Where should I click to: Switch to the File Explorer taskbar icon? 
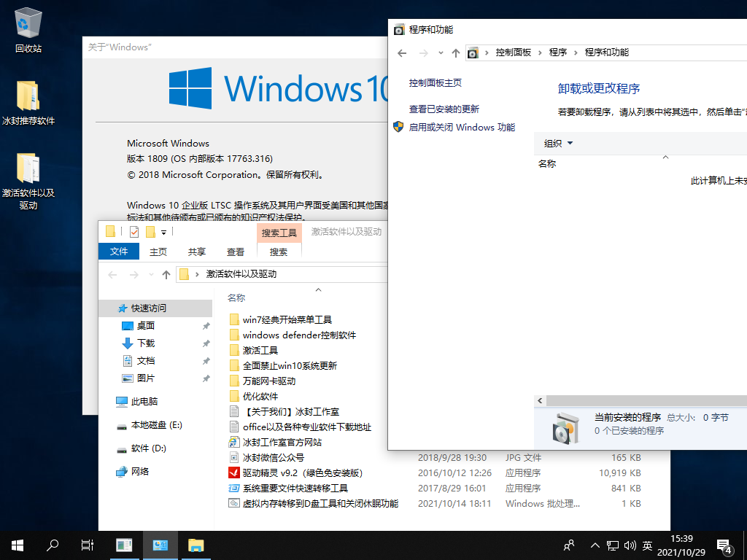[196, 545]
